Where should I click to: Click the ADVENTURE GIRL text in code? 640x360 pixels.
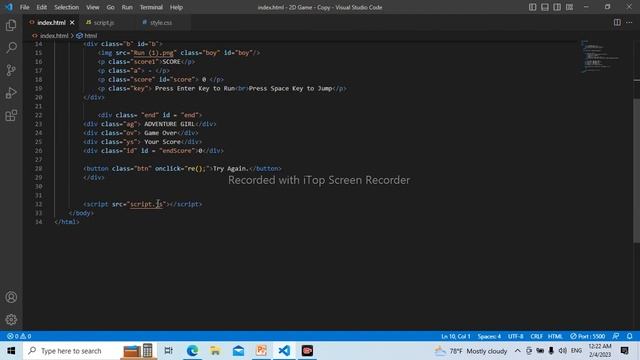coord(169,124)
